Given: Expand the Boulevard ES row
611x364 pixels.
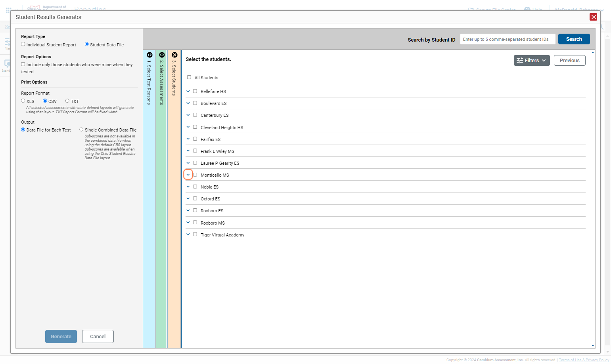Looking at the screenshot, I should click(x=188, y=103).
